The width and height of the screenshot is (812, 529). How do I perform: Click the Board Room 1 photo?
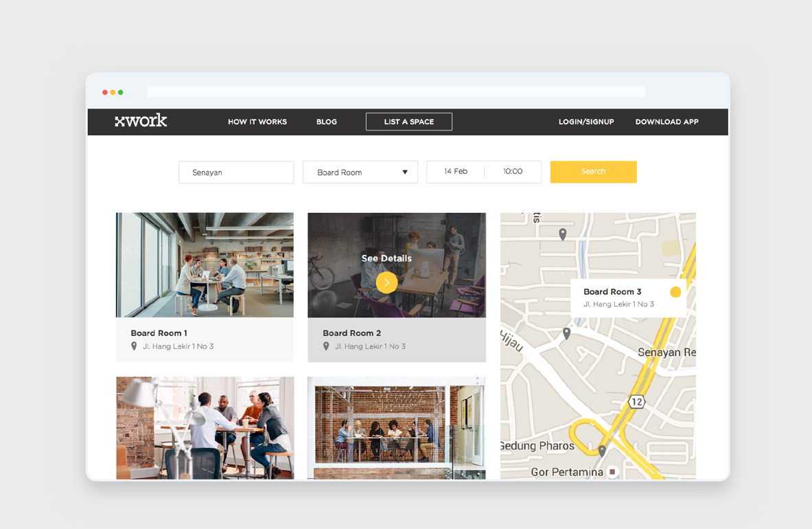205,264
